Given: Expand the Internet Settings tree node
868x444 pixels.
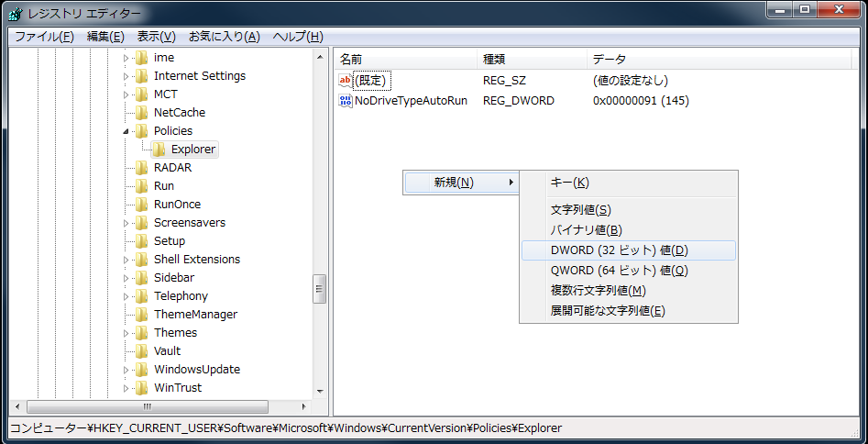Looking at the screenshot, I should point(126,76).
